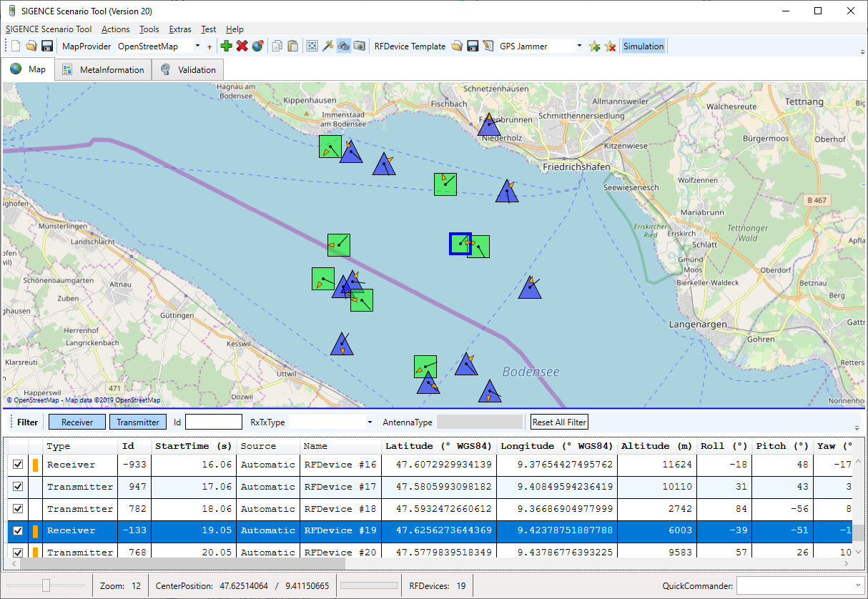The image size is (868, 599).
Task: Sort by the StartTime column header
Action: click(x=194, y=446)
